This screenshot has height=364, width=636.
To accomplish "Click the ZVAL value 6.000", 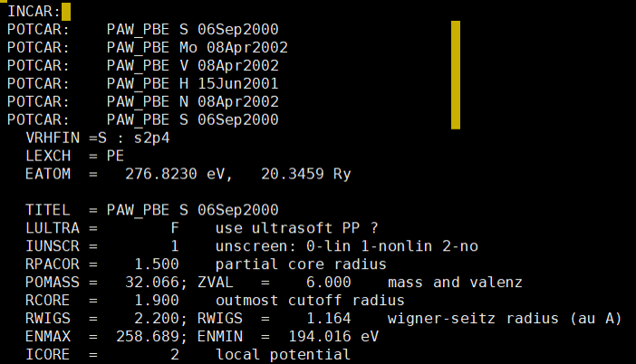I will click(328, 283).
